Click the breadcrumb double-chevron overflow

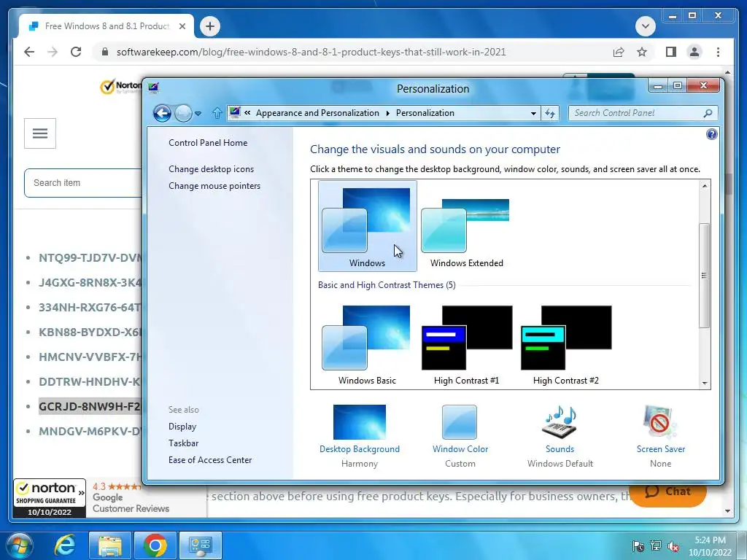[x=247, y=113]
